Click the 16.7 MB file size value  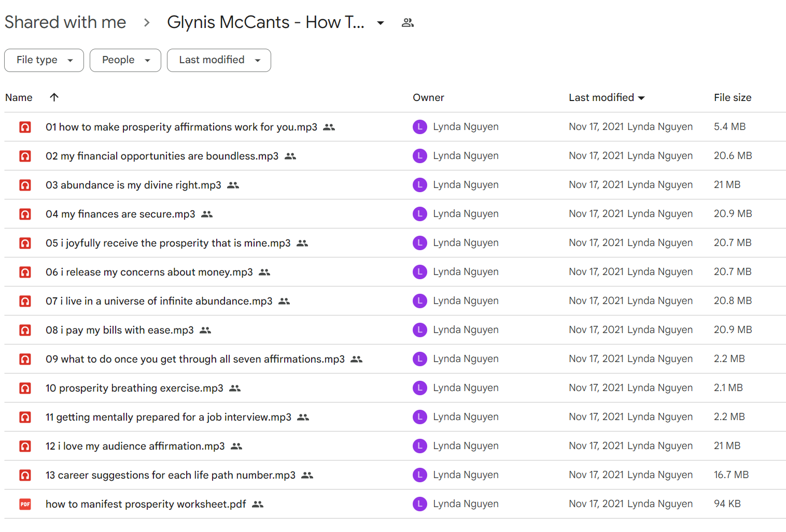731,475
